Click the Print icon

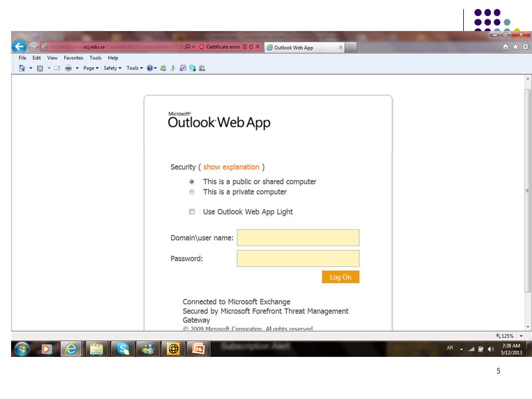point(68,68)
